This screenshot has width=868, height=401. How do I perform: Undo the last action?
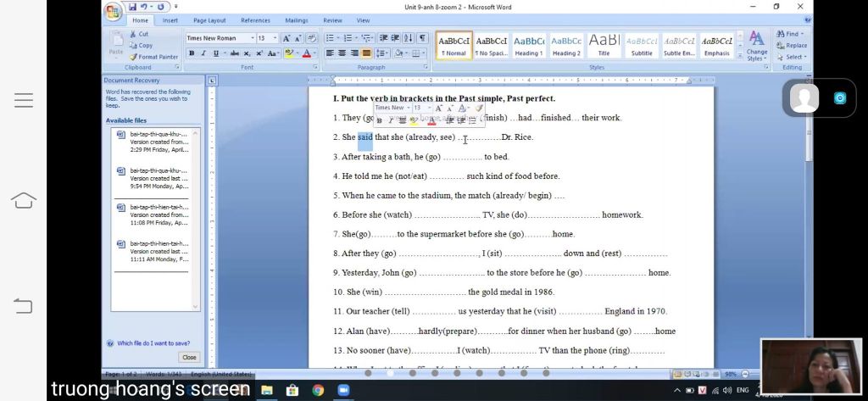pyautogui.click(x=144, y=7)
